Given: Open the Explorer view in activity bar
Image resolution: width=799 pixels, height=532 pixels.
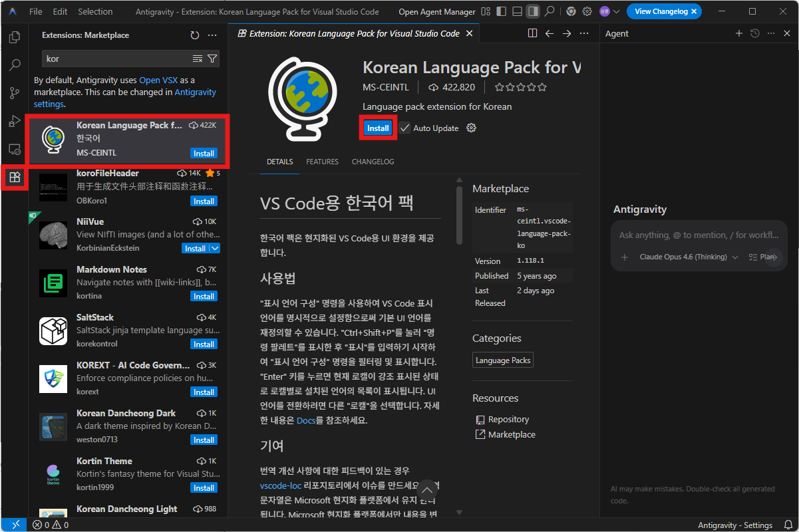Looking at the screenshot, I should point(14,37).
